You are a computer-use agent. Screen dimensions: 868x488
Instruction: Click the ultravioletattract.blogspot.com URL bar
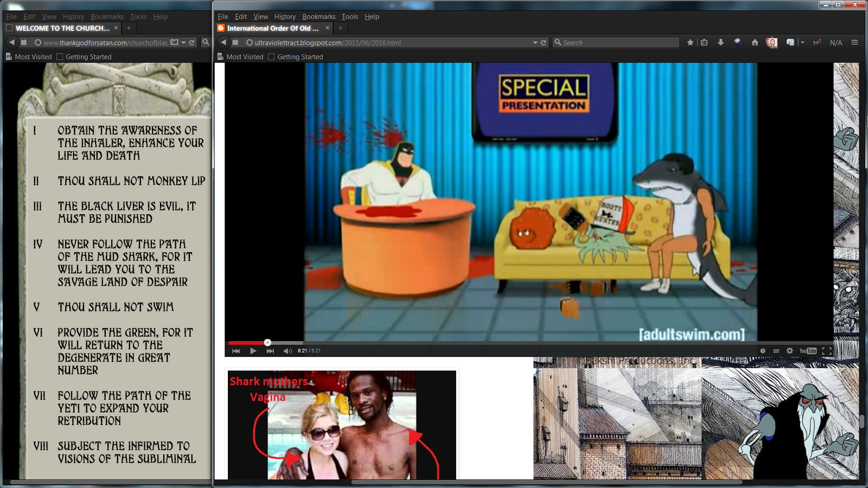click(387, 42)
